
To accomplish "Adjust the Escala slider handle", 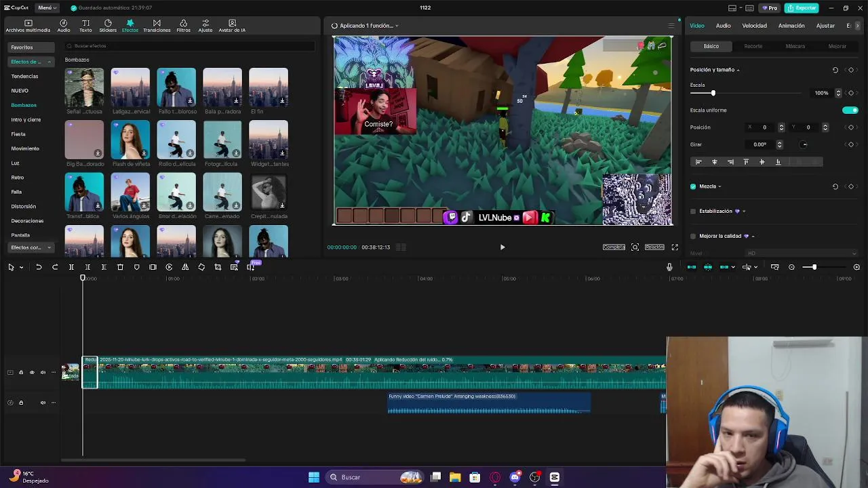I will [713, 93].
